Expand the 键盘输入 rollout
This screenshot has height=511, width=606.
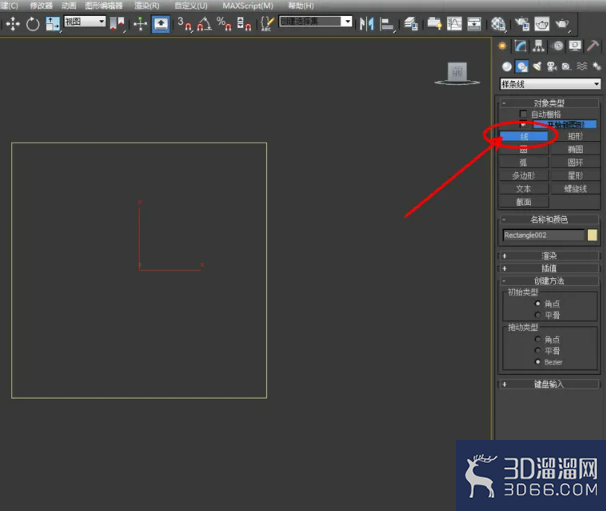pos(549,384)
